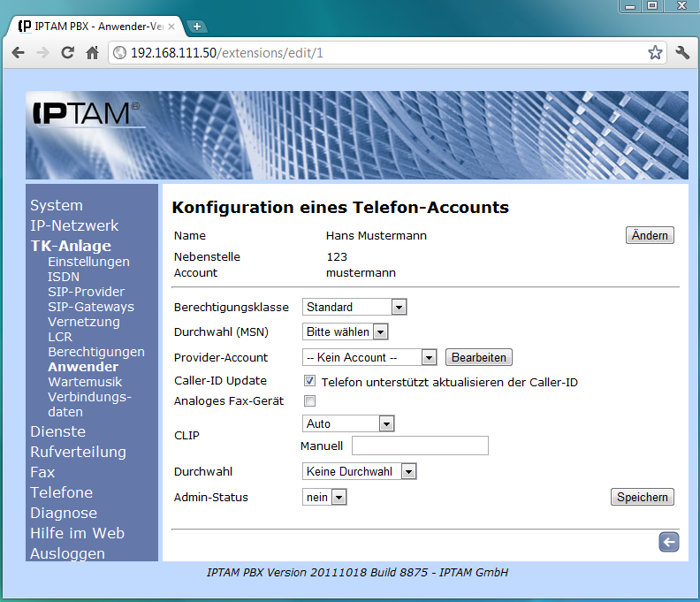The image size is (700, 602).
Task: Open the Durchwahl (MSN) dropdown
Action: coord(346,332)
